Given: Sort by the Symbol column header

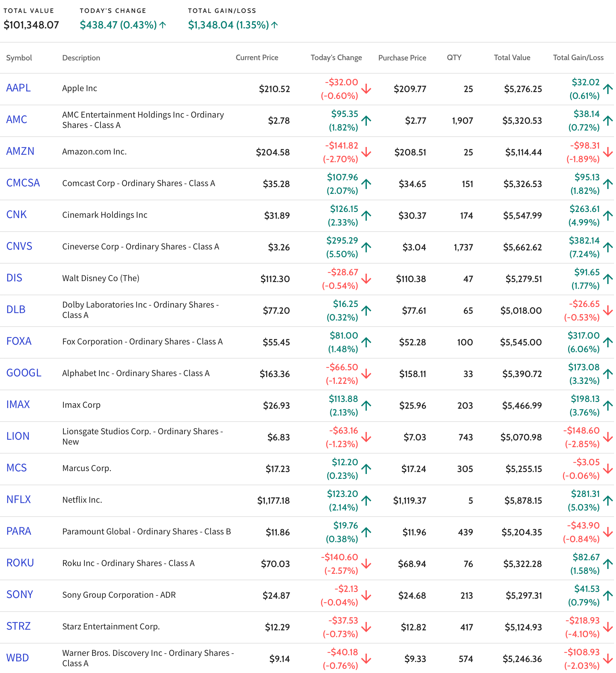Looking at the screenshot, I should click(19, 58).
